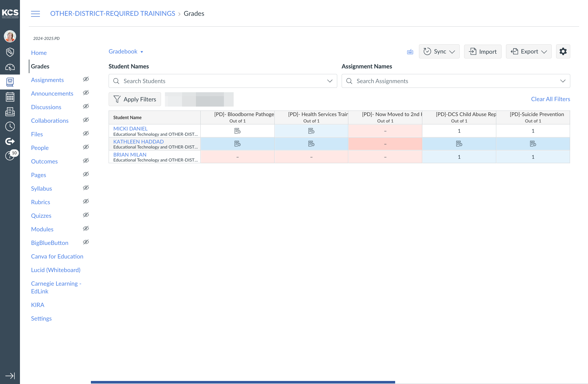Click the Apply Filters button
This screenshot has height=384, width=588.
[135, 99]
